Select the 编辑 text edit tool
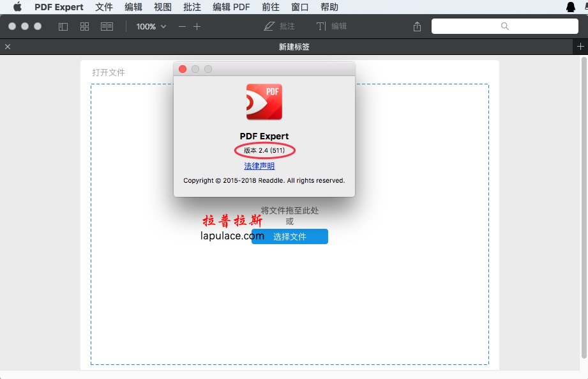Image resolution: width=588 pixels, height=379 pixels. 331,26
